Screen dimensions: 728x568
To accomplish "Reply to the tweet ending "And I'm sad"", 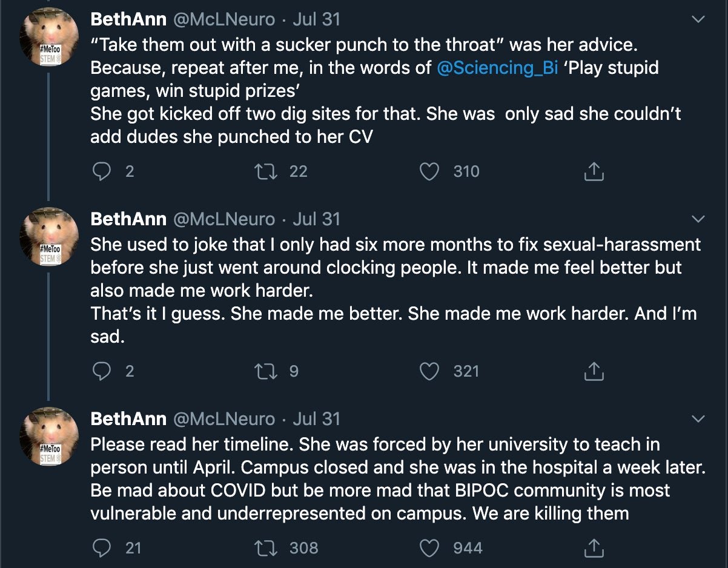I will 101,371.
